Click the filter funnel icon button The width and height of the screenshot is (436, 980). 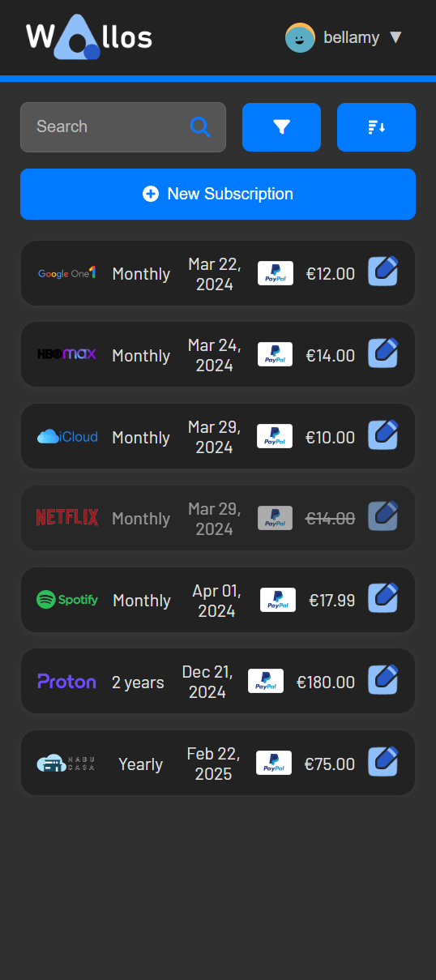[x=281, y=127]
